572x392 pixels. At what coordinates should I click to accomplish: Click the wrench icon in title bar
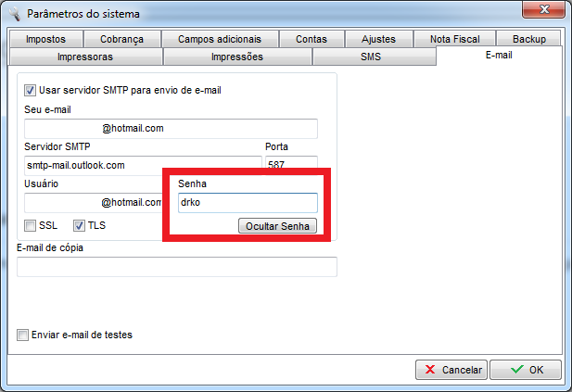click(x=15, y=12)
